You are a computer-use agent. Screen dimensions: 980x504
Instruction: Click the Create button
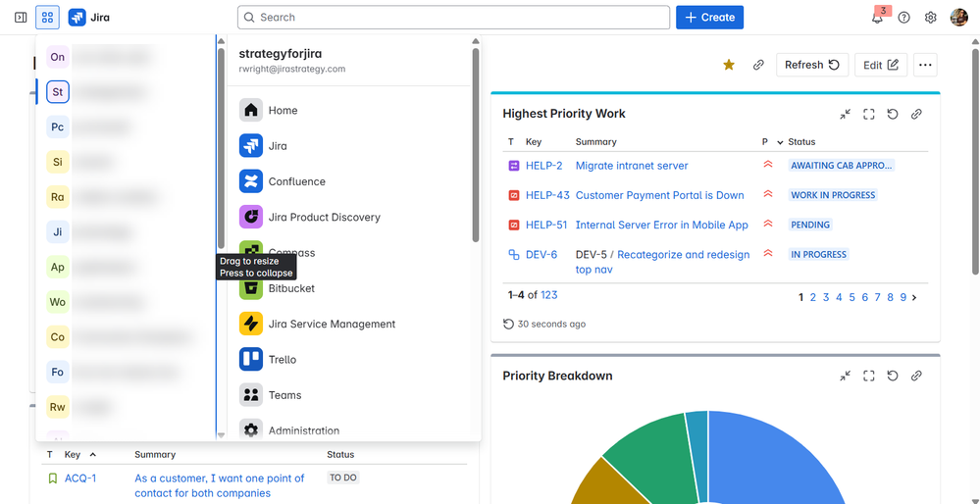pos(709,18)
